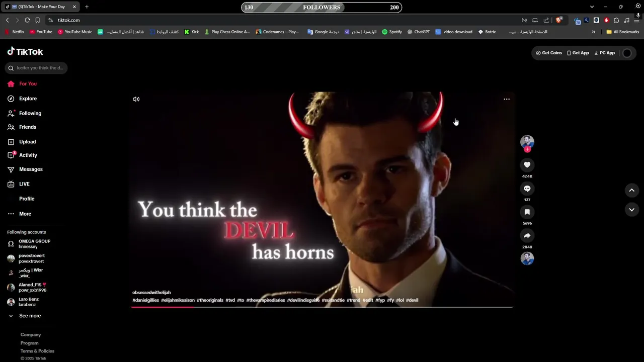Open the Extensions puzzle icon
The height and width of the screenshot is (362, 644).
[616, 20]
